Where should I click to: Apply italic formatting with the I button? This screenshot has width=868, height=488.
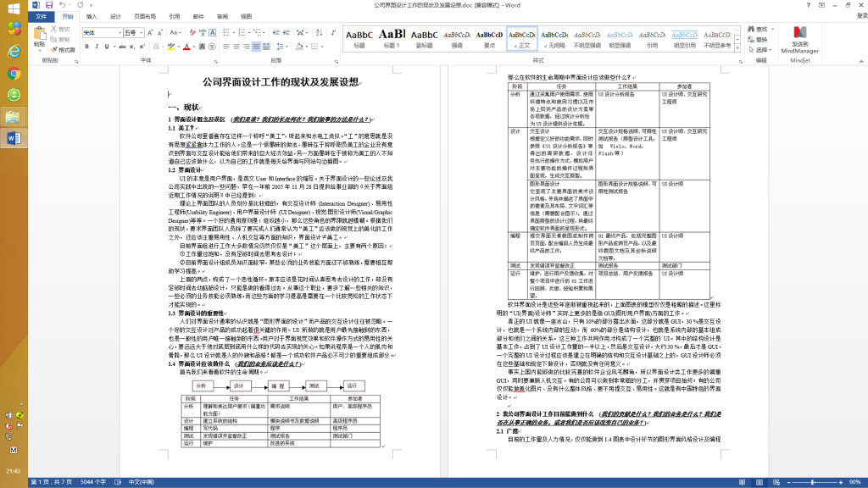[97, 47]
